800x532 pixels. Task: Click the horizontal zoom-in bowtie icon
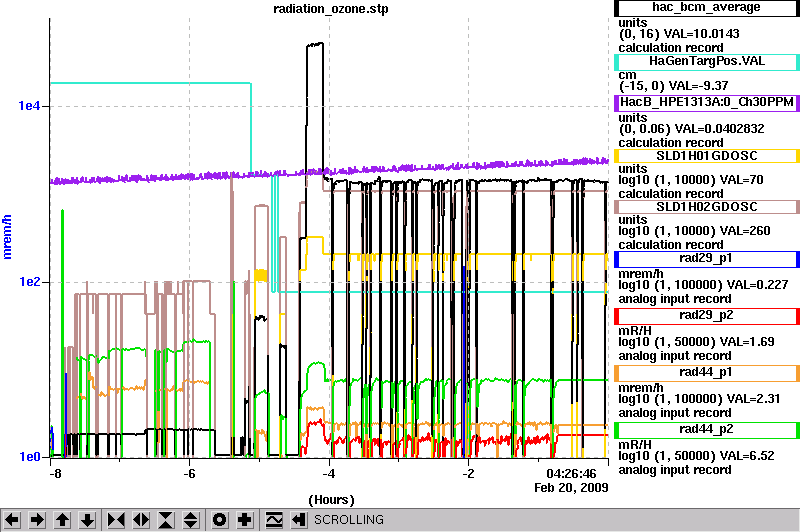[x=116, y=520]
